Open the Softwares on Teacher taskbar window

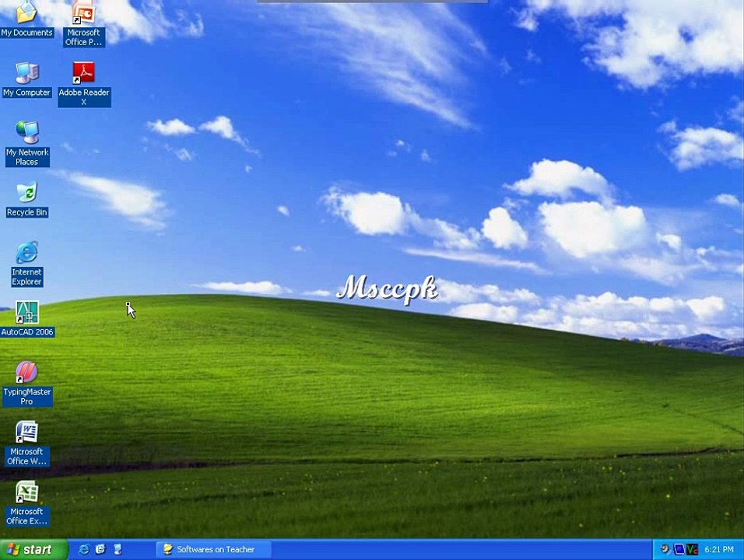pyautogui.click(x=214, y=550)
